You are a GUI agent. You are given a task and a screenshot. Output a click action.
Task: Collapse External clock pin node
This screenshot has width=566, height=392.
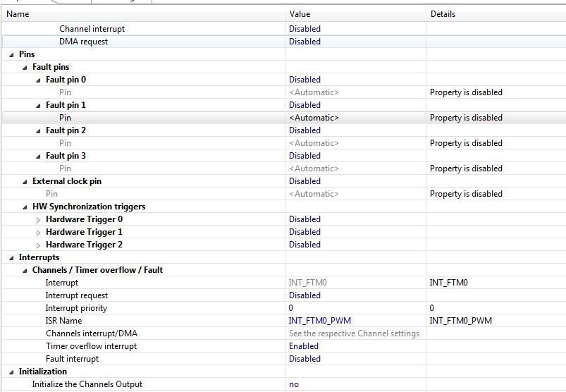pos(25,182)
